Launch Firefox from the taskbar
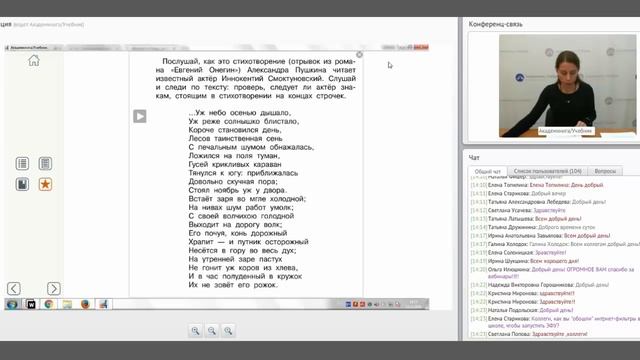The image size is (640, 360). (85, 304)
